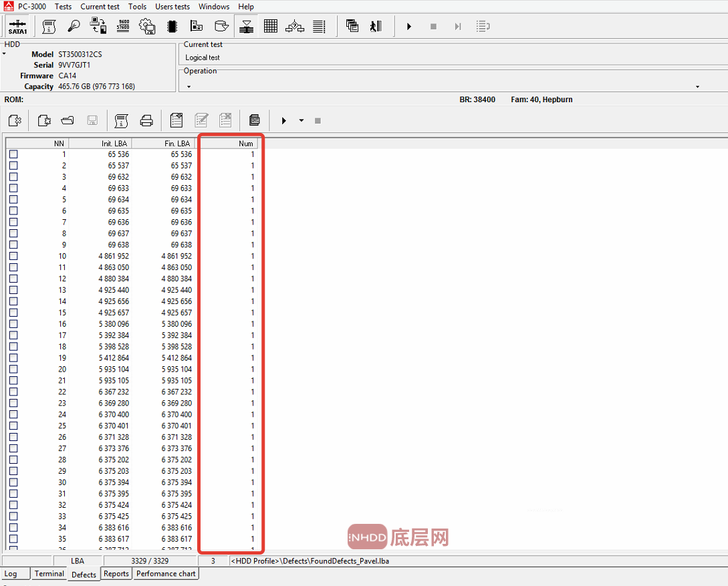Open the Current test menu
The height and width of the screenshot is (586, 728).
[100, 7]
